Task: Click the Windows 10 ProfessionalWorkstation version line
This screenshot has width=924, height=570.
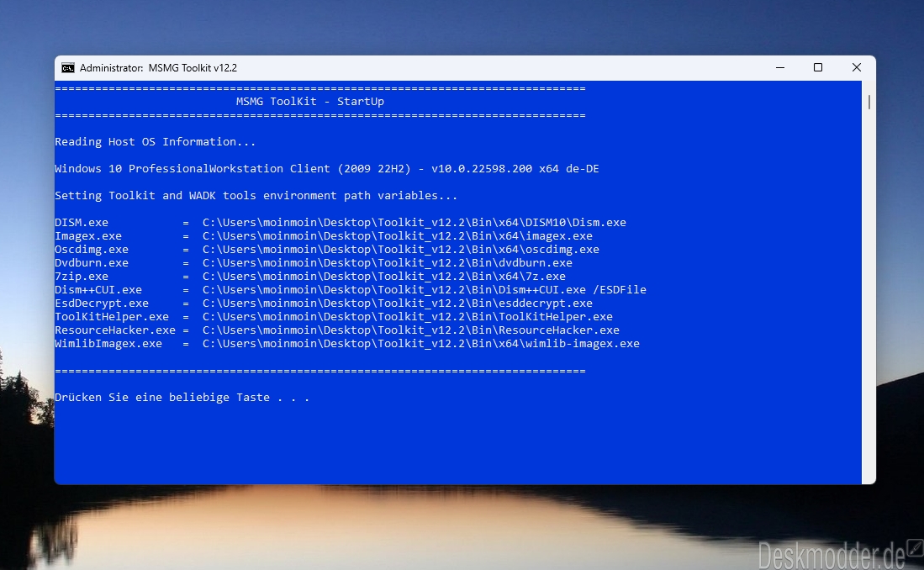Action: (x=327, y=169)
